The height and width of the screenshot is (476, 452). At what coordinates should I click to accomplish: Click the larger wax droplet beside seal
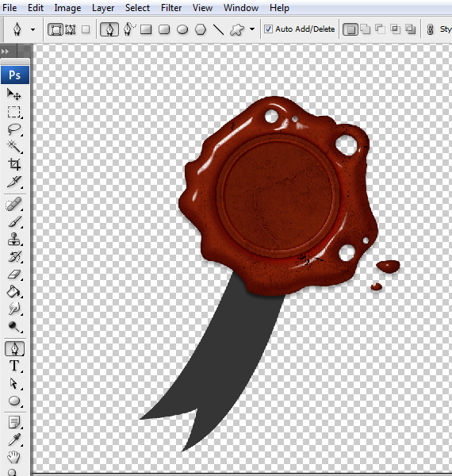click(388, 267)
